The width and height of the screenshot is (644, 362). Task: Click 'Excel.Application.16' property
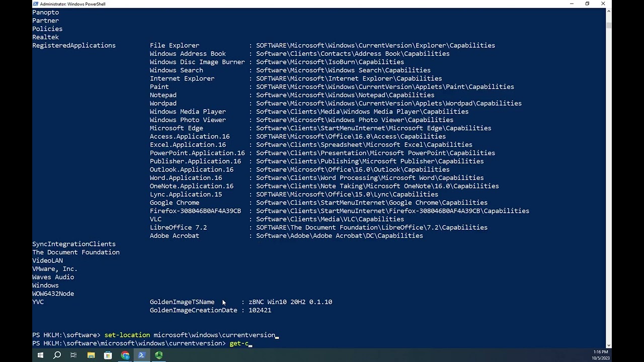pyautogui.click(x=188, y=145)
